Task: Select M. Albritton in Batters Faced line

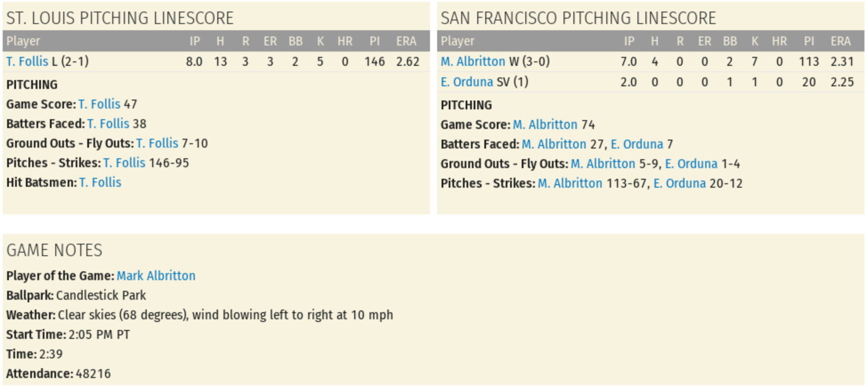Action: (x=554, y=144)
